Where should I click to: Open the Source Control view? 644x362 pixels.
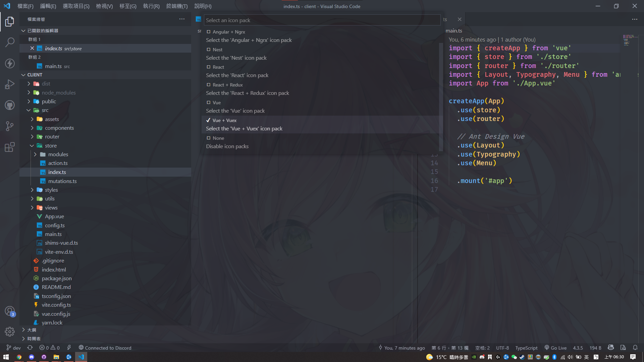coord(10,126)
